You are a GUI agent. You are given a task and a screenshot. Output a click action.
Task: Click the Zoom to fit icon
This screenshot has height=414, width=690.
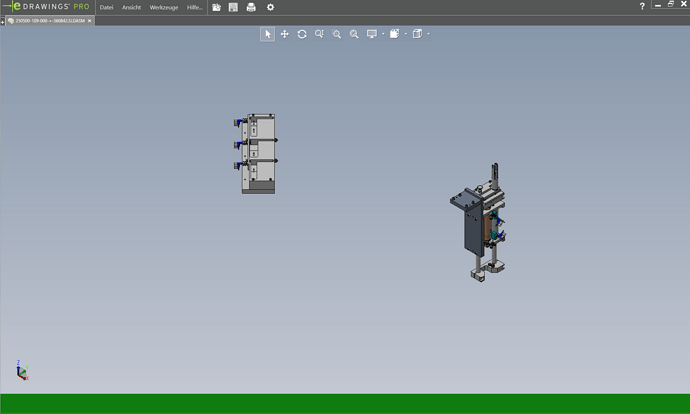337,34
